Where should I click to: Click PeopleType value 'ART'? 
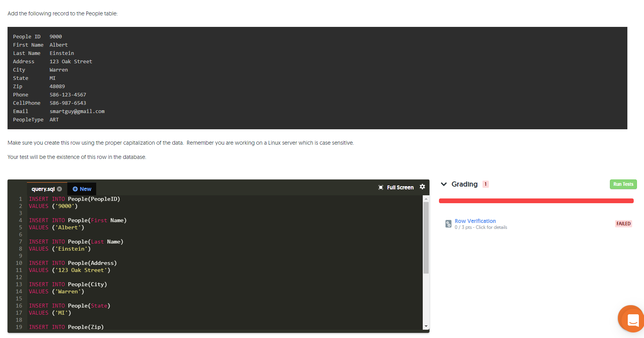(54, 120)
